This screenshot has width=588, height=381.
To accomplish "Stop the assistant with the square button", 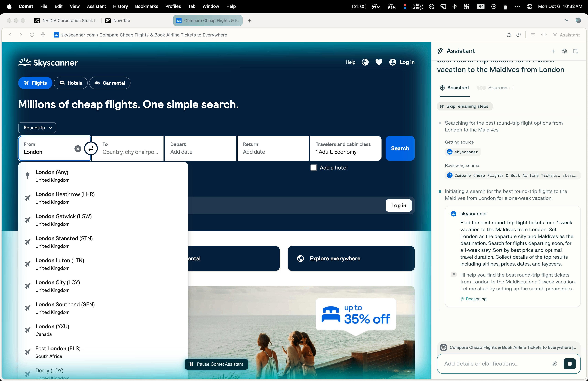I will pyautogui.click(x=569, y=364).
